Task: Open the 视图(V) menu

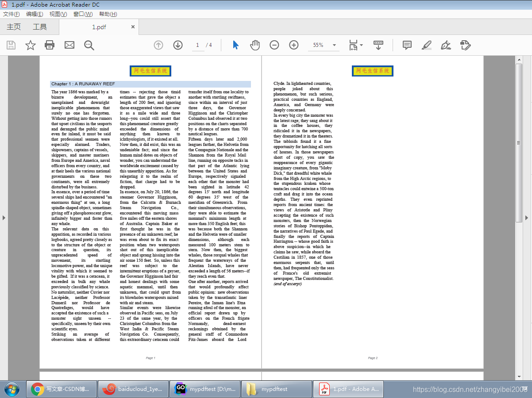Action: tap(58, 14)
